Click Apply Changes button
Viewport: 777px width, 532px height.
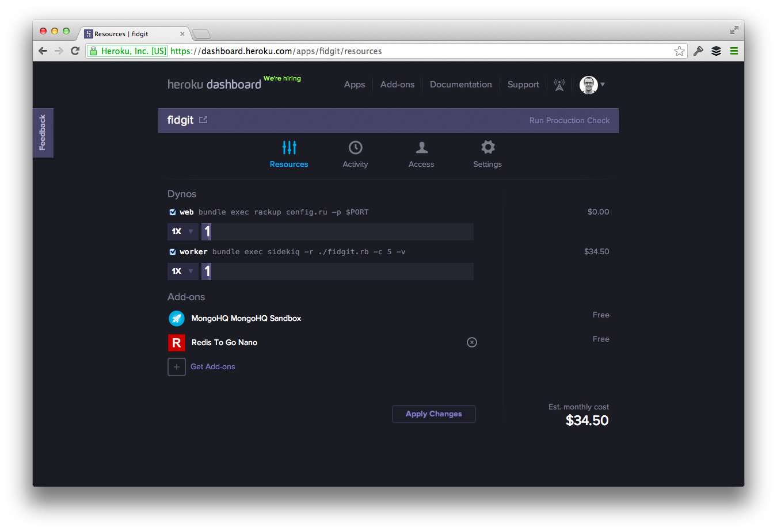[x=434, y=414]
